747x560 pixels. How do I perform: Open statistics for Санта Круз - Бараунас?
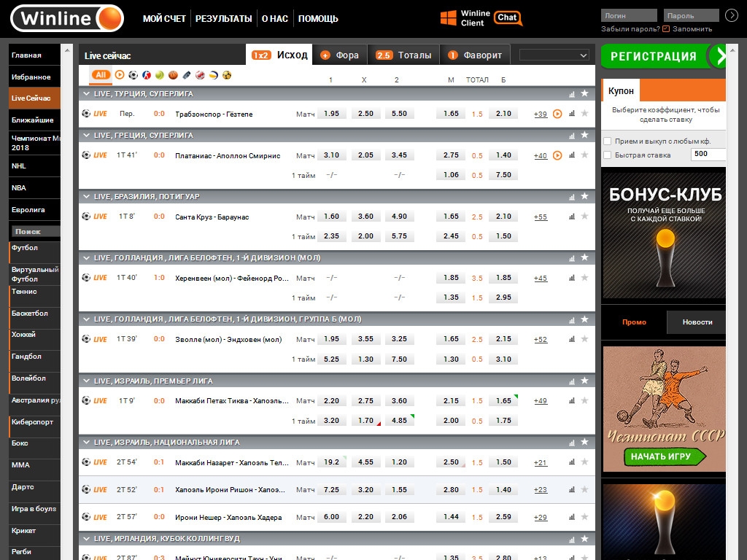572,217
